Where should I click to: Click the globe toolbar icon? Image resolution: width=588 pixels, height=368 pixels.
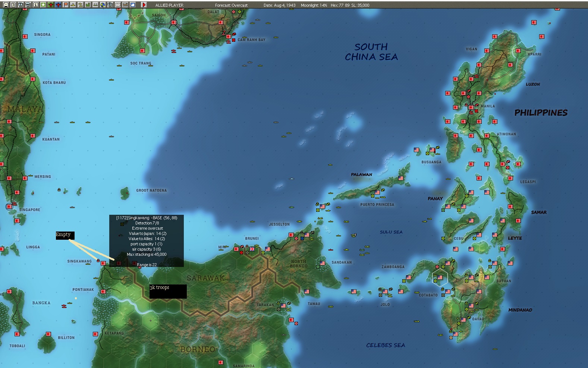(103, 5)
